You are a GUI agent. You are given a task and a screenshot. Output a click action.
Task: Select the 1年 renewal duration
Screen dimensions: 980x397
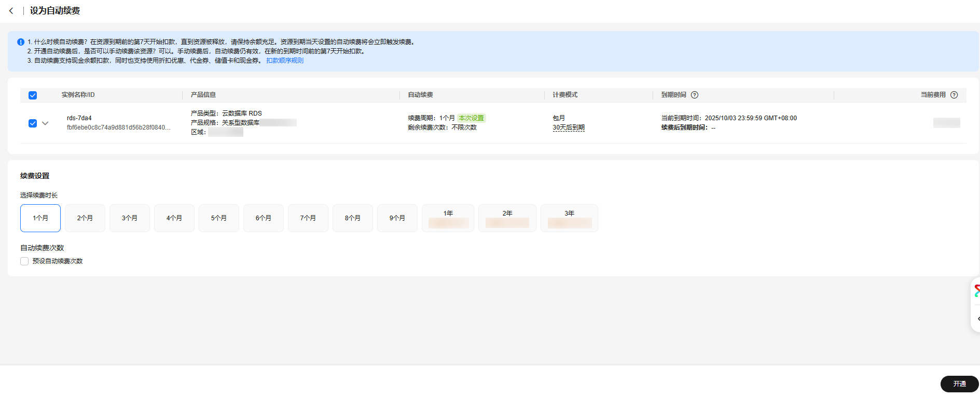[x=448, y=218]
